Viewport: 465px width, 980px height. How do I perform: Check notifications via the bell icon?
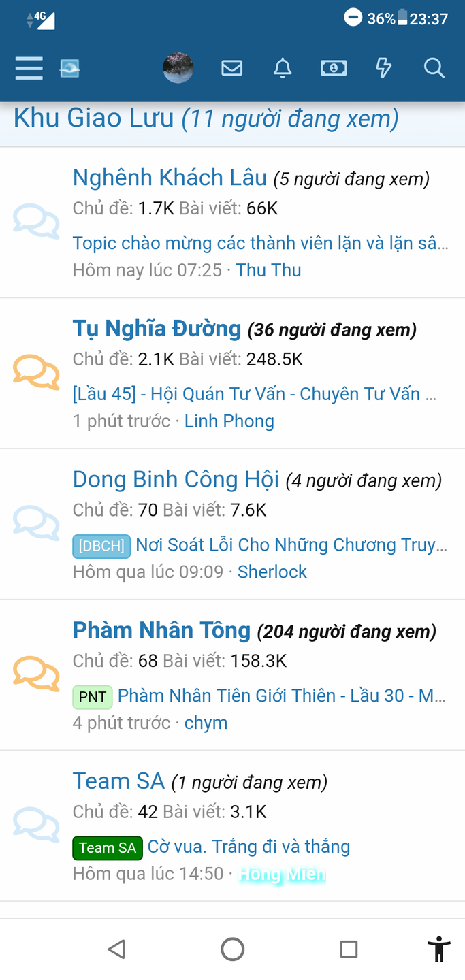pyautogui.click(x=283, y=68)
